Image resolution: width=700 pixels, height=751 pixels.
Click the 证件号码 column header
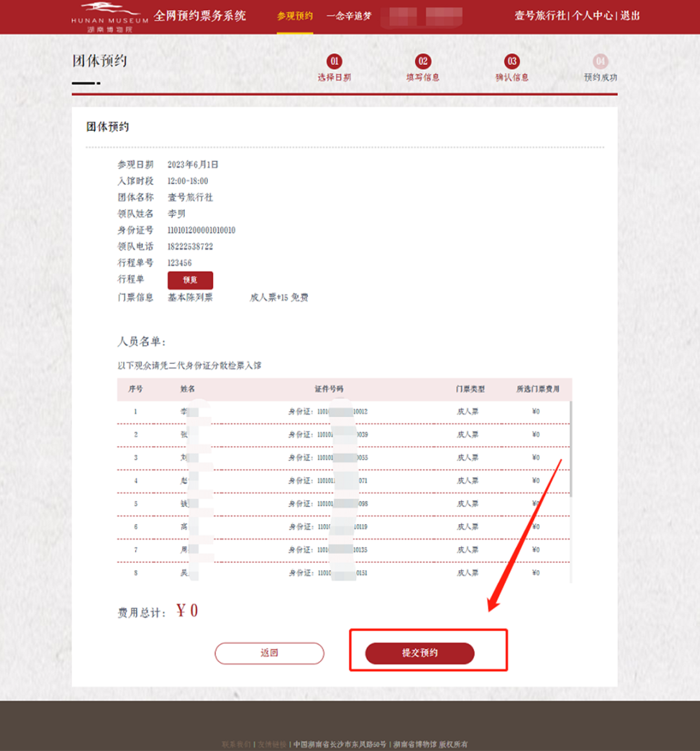(x=329, y=389)
